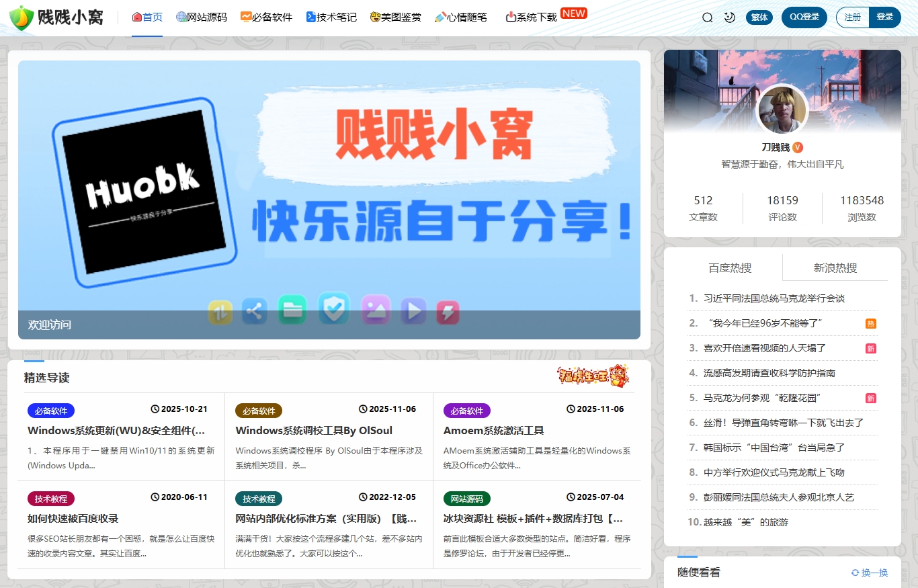Click the envelope icon beside 必备软件

(244, 17)
